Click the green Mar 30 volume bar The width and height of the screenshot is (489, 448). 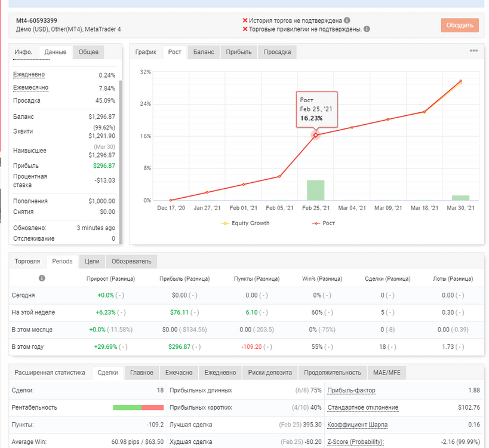460,198
